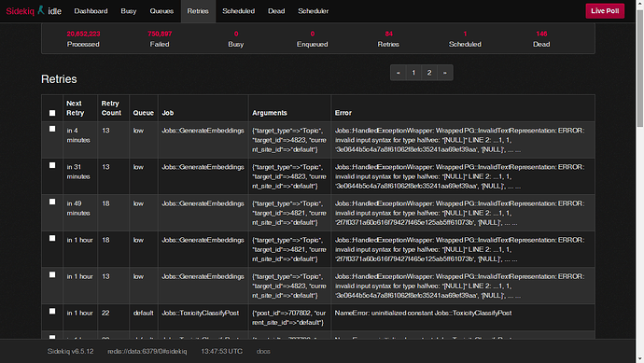
Task: Switch to the Busy tab
Action: [x=129, y=11]
